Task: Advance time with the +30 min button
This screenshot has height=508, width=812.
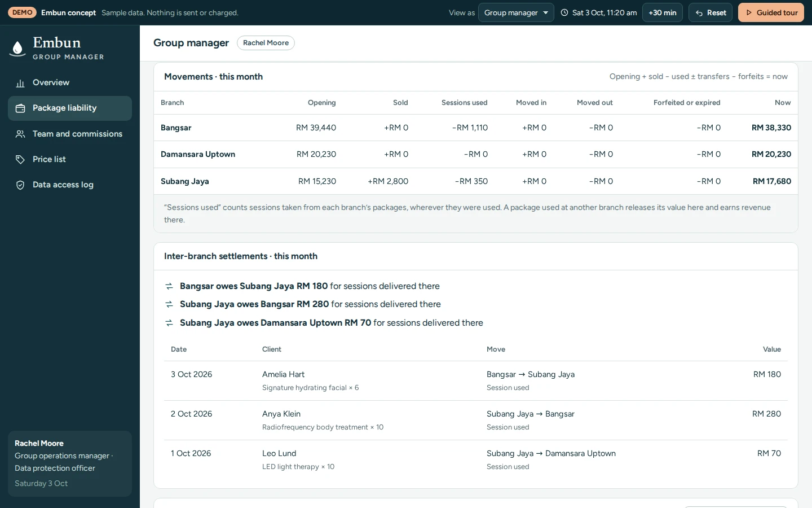Action: tap(663, 12)
